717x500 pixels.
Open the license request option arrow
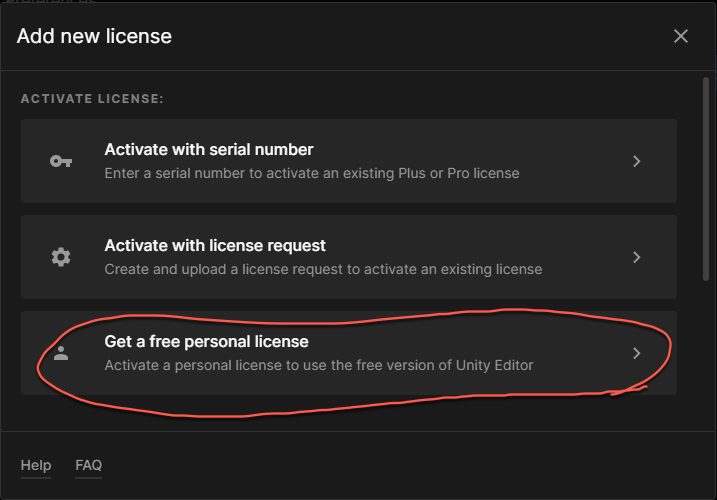click(x=637, y=257)
